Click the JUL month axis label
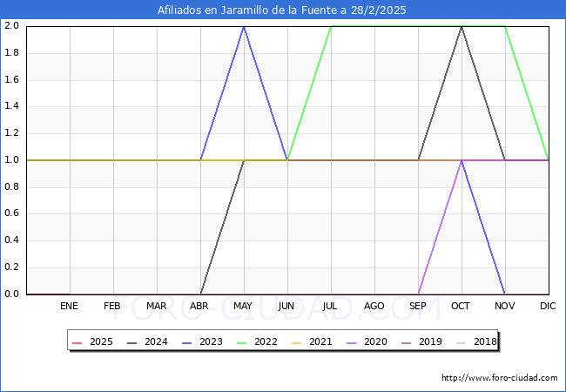 pos(331,306)
